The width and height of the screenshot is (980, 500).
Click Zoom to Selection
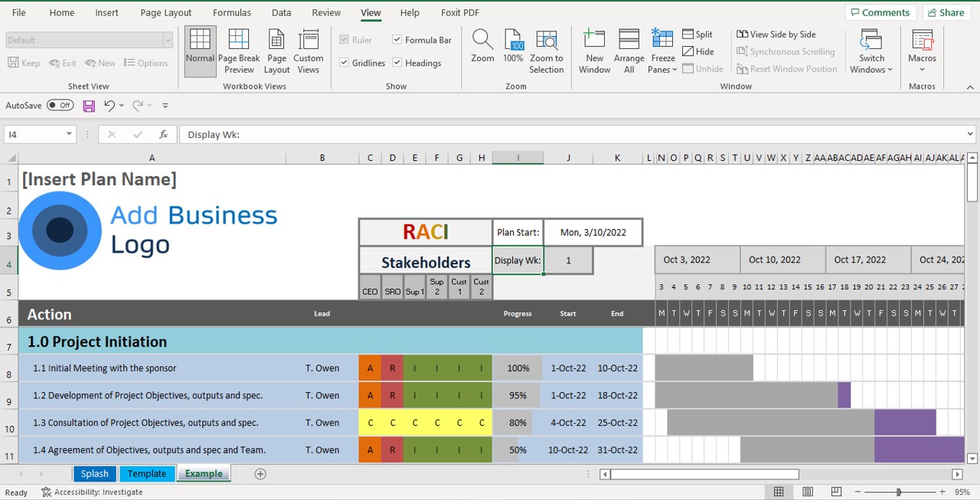point(547,51)
